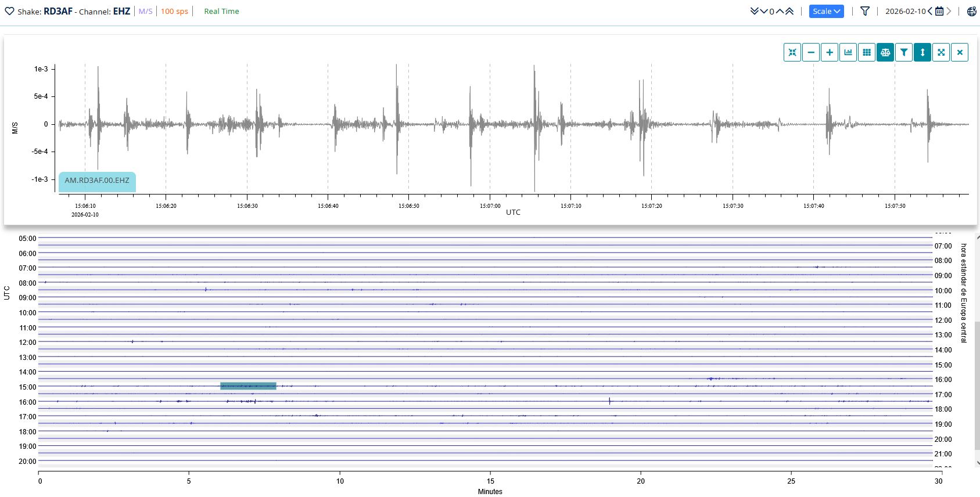Toggle the vertical arrows amplitude button

(x=922, y=52)
